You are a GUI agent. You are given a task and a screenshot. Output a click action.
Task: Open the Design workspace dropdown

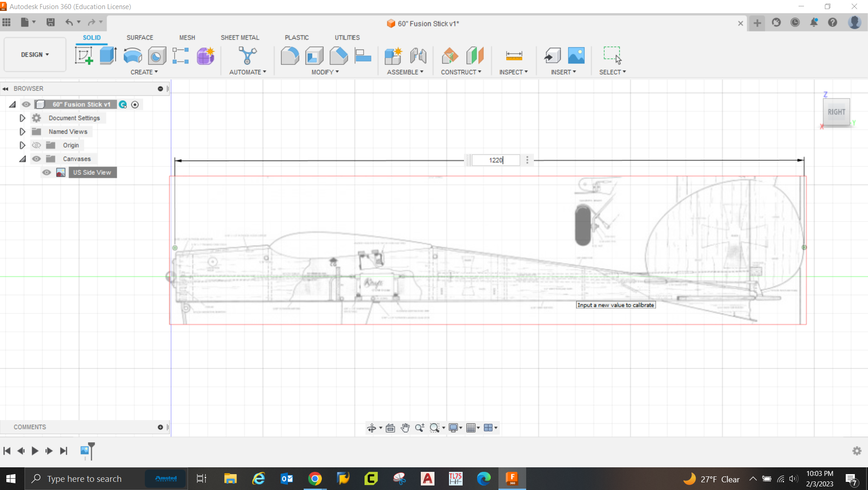35,54
